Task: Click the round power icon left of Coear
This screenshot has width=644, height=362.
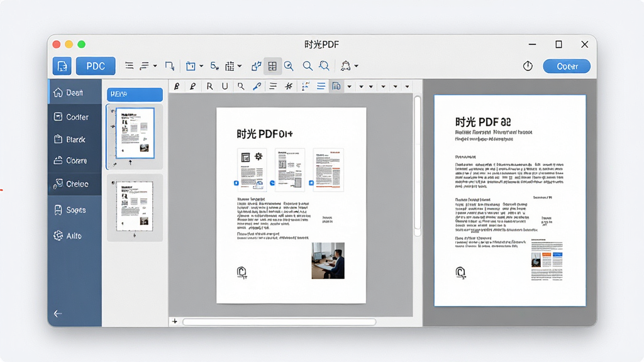Action: coord(528,66)
